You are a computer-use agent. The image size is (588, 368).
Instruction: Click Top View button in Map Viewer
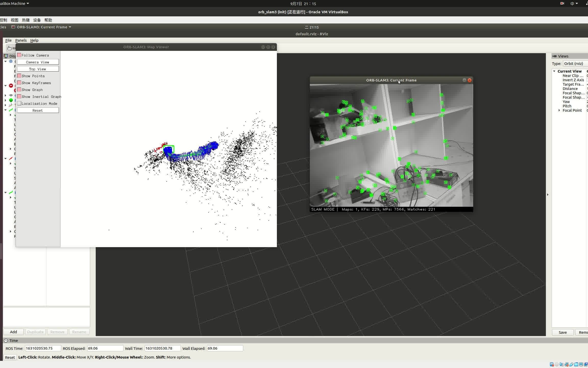(38, 69)
